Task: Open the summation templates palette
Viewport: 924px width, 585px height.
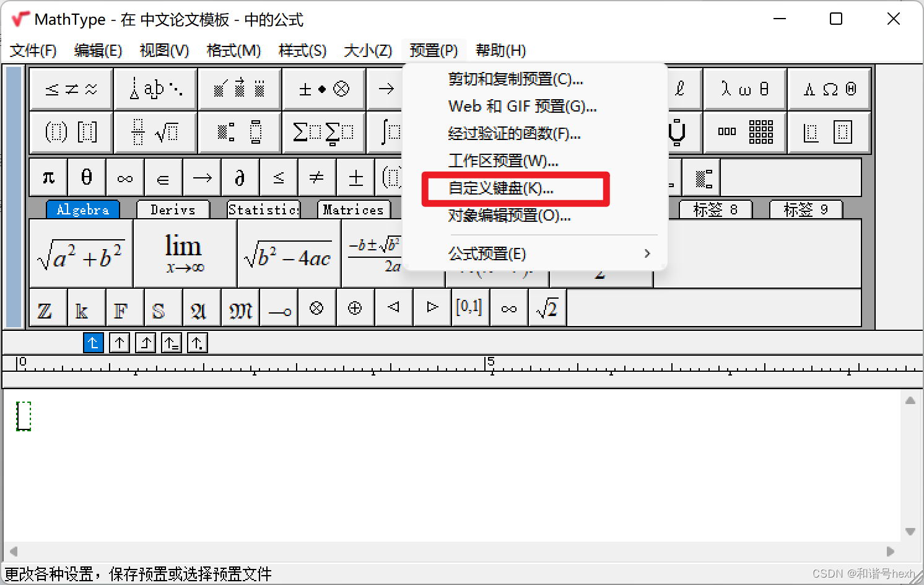Action: click(x=323, y=132)
